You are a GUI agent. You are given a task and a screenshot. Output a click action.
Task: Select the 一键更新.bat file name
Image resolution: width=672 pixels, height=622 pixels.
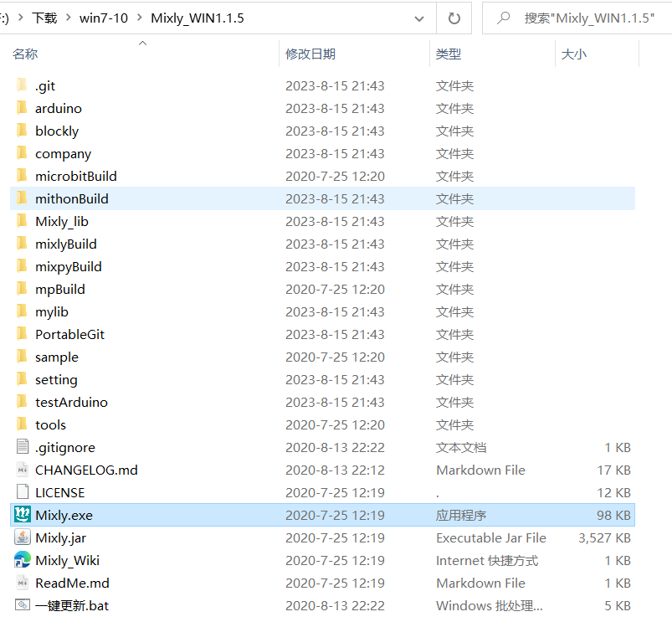tap(72, 605)
